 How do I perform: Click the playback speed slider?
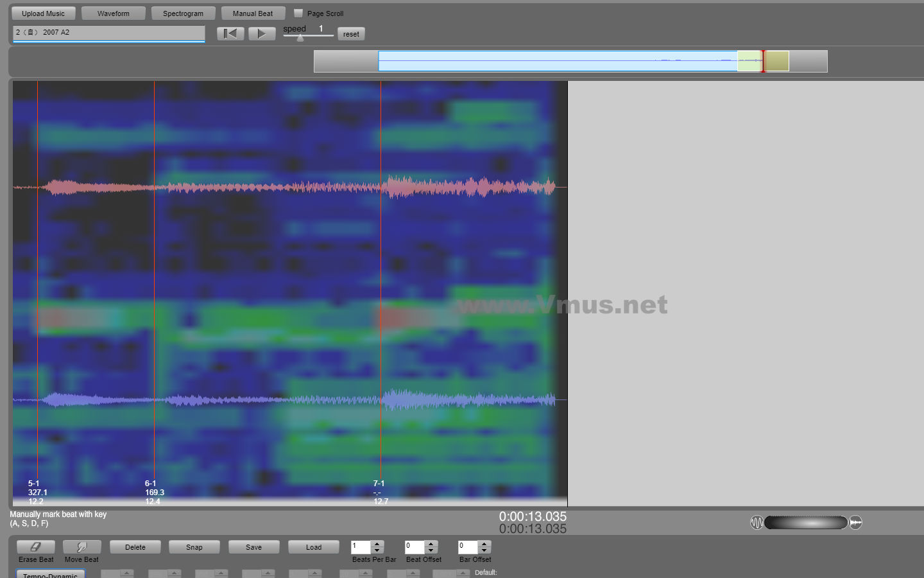308,37
